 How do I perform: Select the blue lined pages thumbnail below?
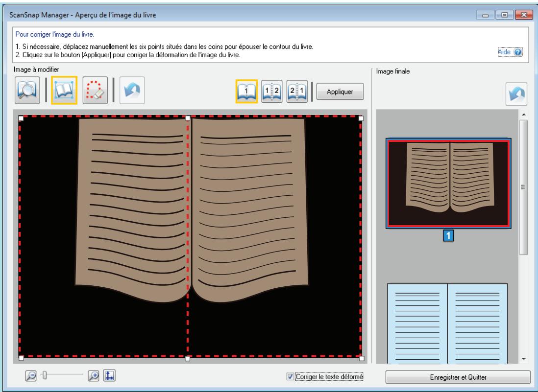tap(447, 323)
